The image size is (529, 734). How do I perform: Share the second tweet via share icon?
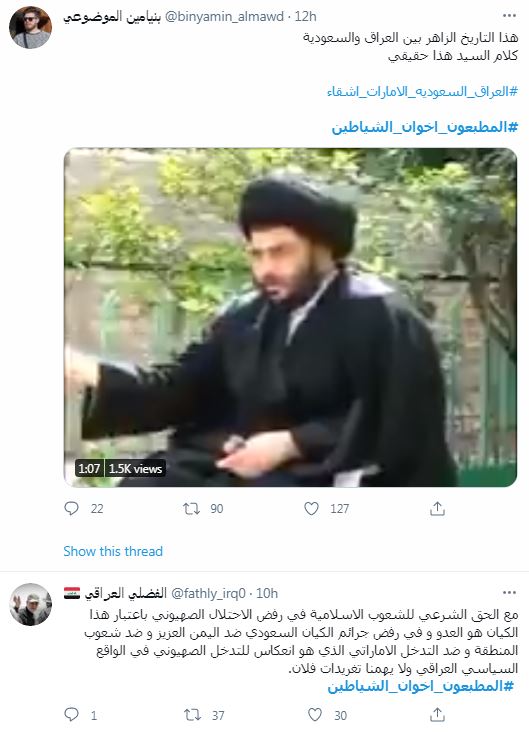(437, 714)
